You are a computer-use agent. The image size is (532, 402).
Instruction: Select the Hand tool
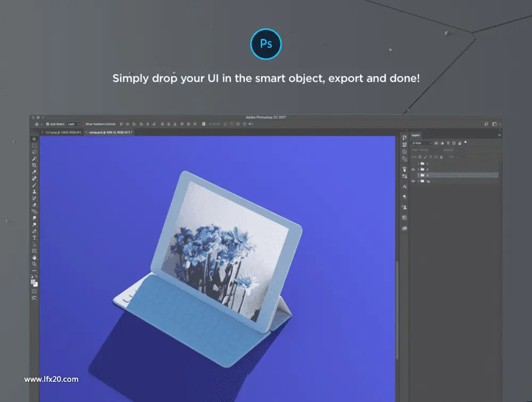pos(34,257)
